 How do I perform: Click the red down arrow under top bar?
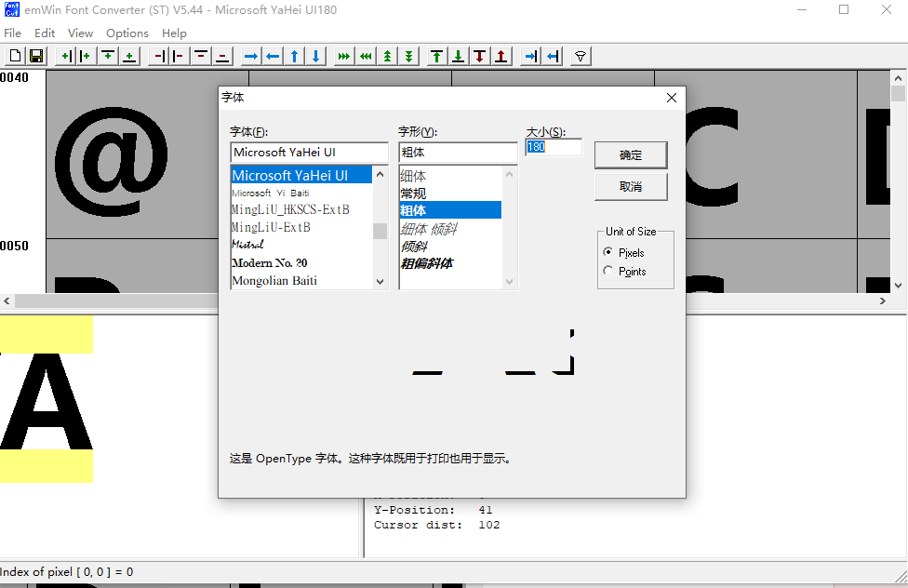479,56
